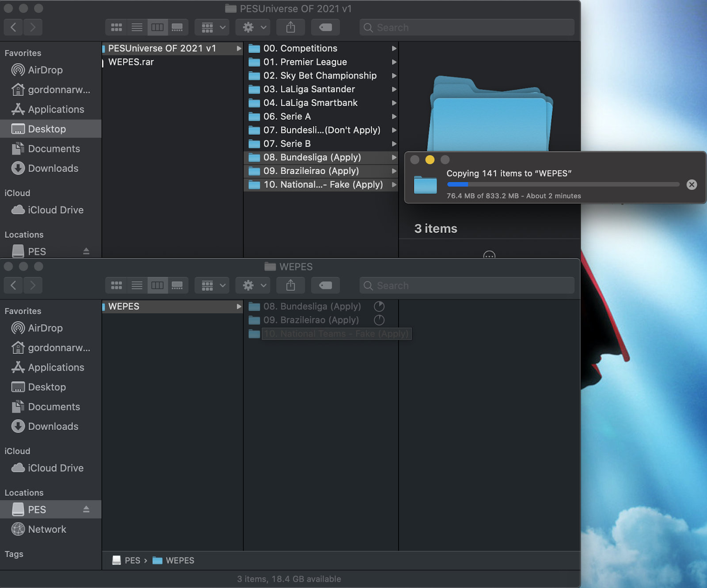The width and height of the screenshot is (707, 588).
Task: Open group-by dropdown in PESUniverse window
Action: 213,27
